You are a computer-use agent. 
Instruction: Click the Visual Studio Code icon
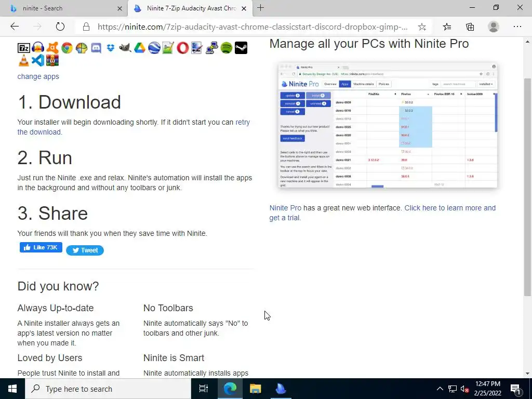pyautogui.click(x=38, y=60)
